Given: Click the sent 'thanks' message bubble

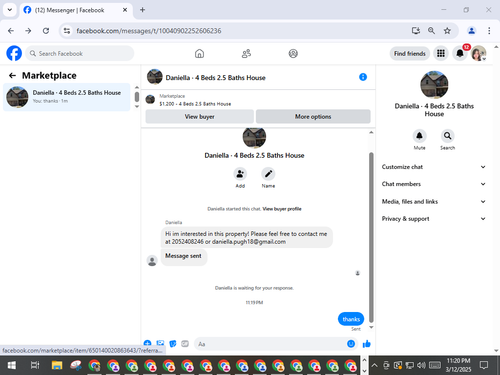Looking at the screenshot, I should 351,319.
